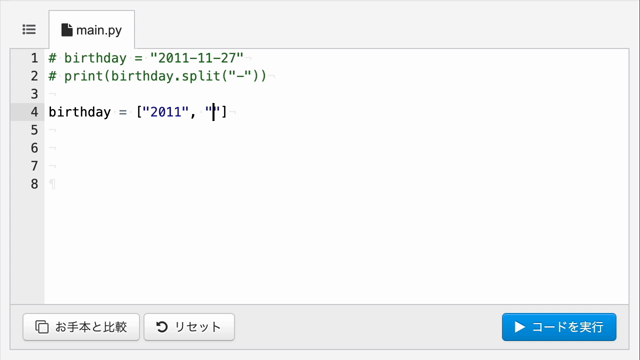This screenshot has height=360, width=640.
Task: Click on the "2011" string in line 4
Action: pos(165,112)
